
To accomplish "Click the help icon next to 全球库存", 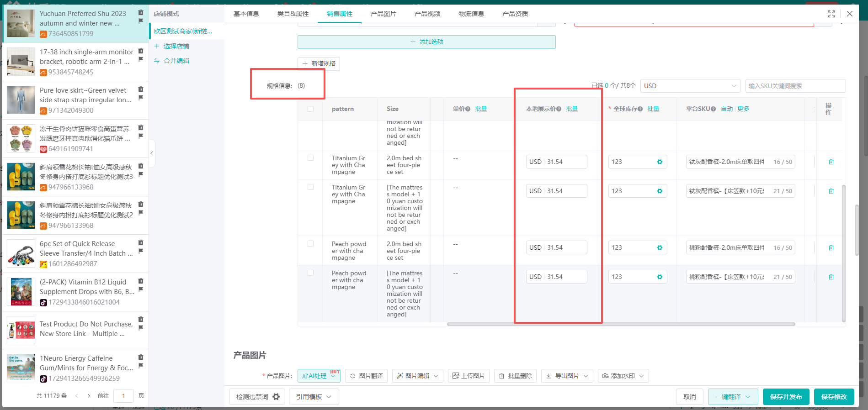I will point(640,109).
